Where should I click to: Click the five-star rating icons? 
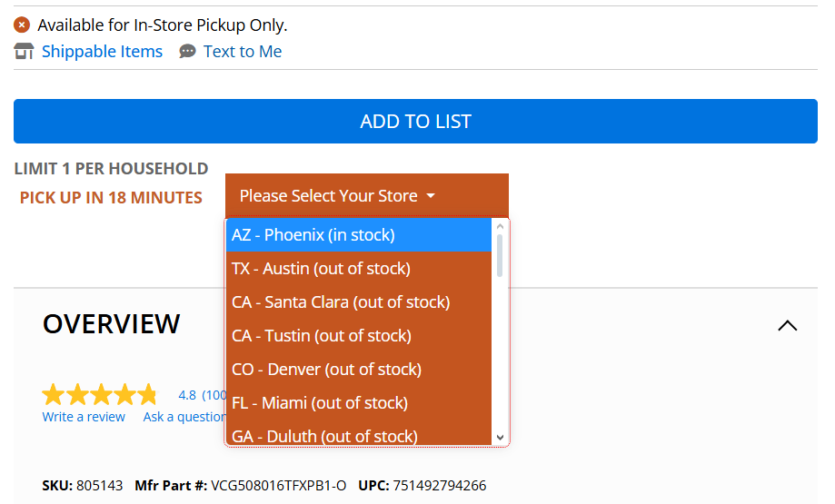[100, 395]
